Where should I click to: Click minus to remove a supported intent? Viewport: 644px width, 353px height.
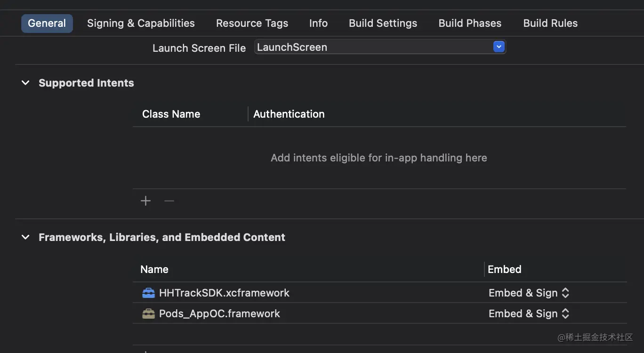click(x=169, y=201)
